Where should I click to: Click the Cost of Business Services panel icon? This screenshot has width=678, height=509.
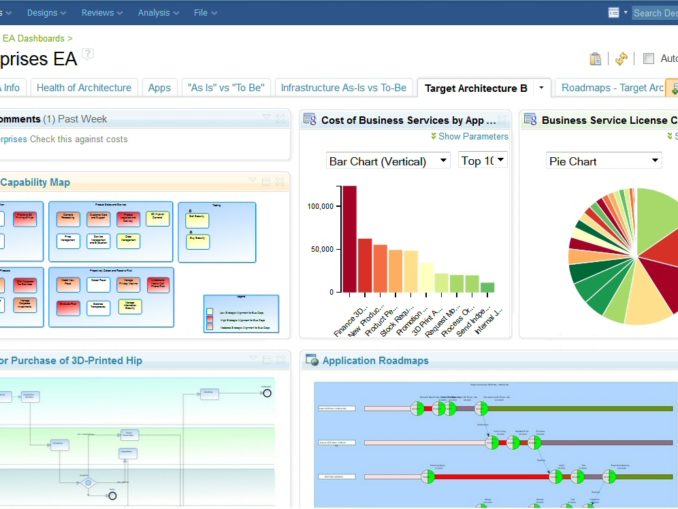pos(309,120)
